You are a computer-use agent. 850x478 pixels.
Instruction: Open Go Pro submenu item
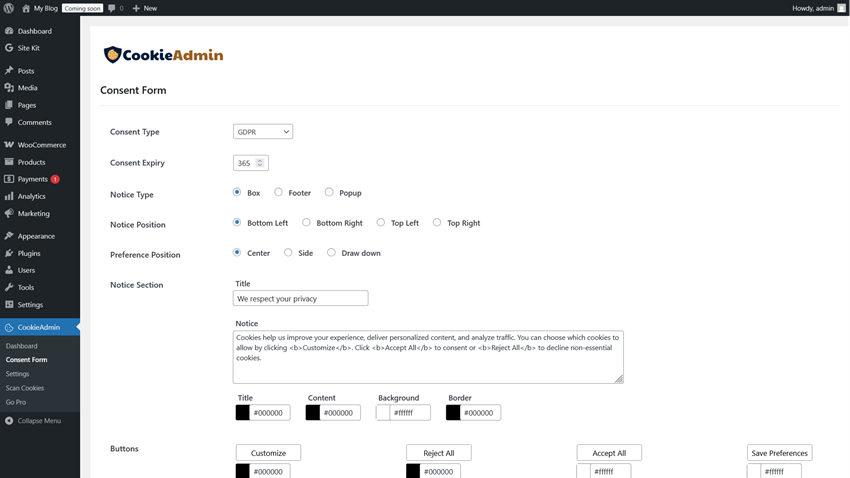pyautogui.click(x=16, y=402)
